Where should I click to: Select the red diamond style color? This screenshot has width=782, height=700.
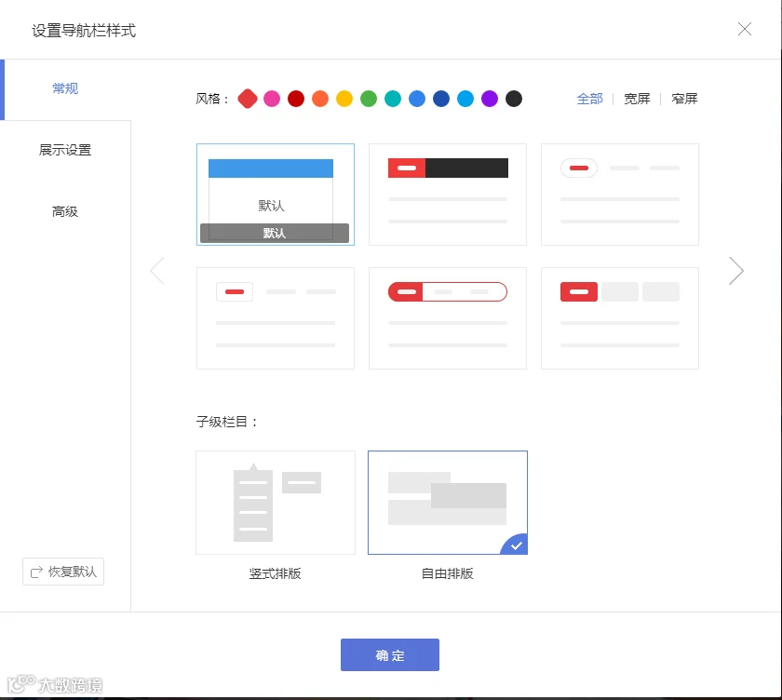click(x=248, y=99)
